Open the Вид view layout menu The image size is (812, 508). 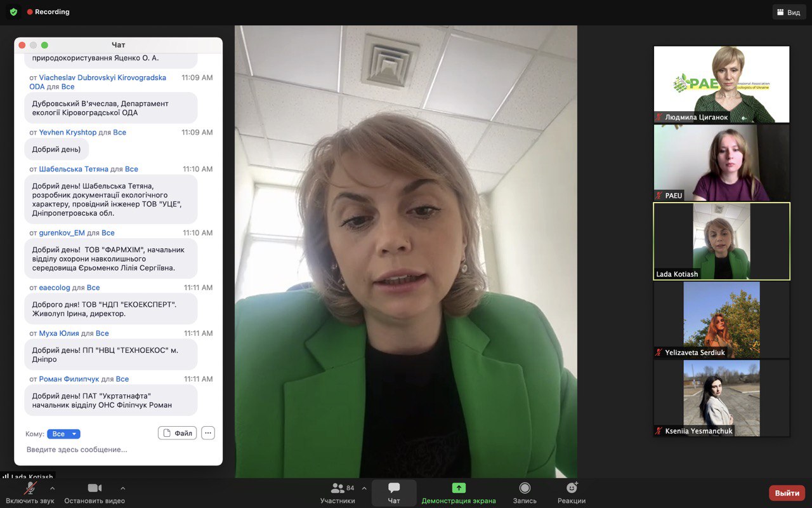click(x=789, y=12)
